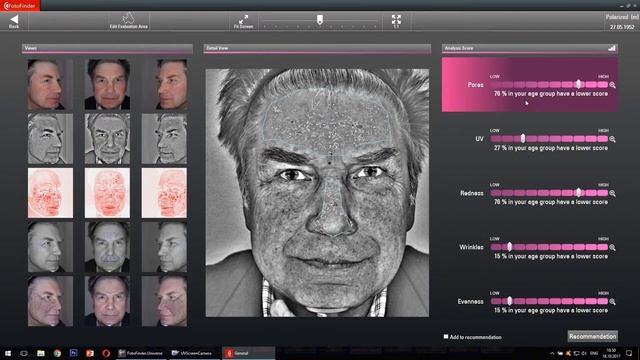Select the Redness analysis label
This screenshot has width=640, height=360.
click(472, 193)
